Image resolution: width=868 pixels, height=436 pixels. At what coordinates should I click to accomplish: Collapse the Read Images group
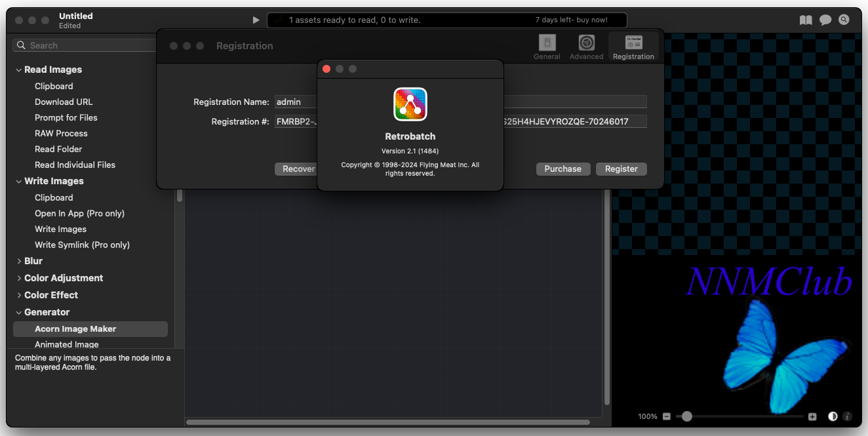click(x=18, y=69)
